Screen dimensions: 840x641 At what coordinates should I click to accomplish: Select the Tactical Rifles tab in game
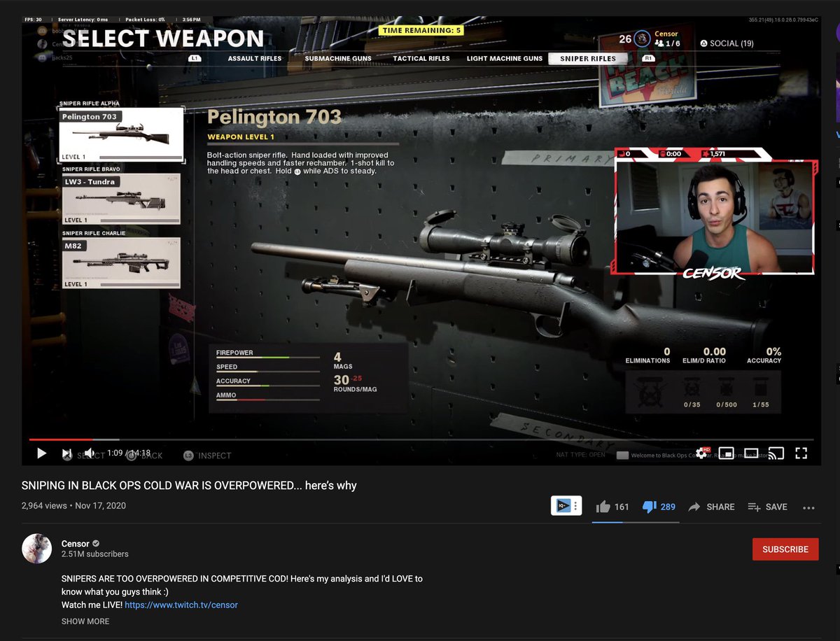coord(421,59)
